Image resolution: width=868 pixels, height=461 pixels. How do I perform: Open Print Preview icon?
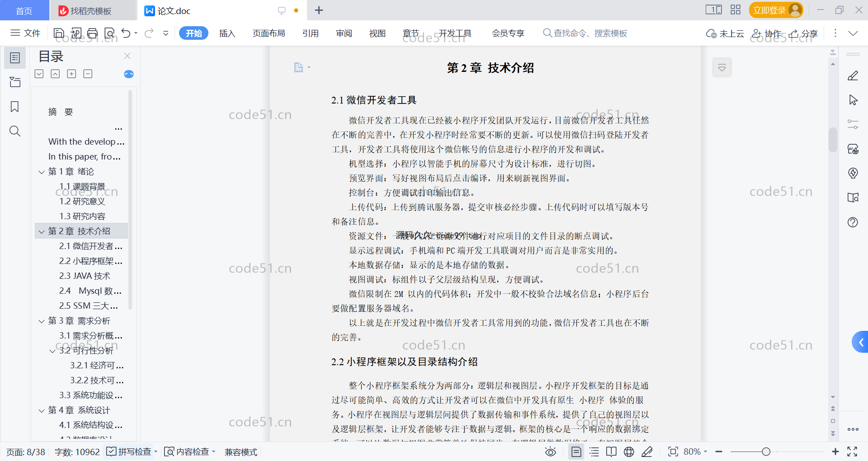click(x=109, y=33)
